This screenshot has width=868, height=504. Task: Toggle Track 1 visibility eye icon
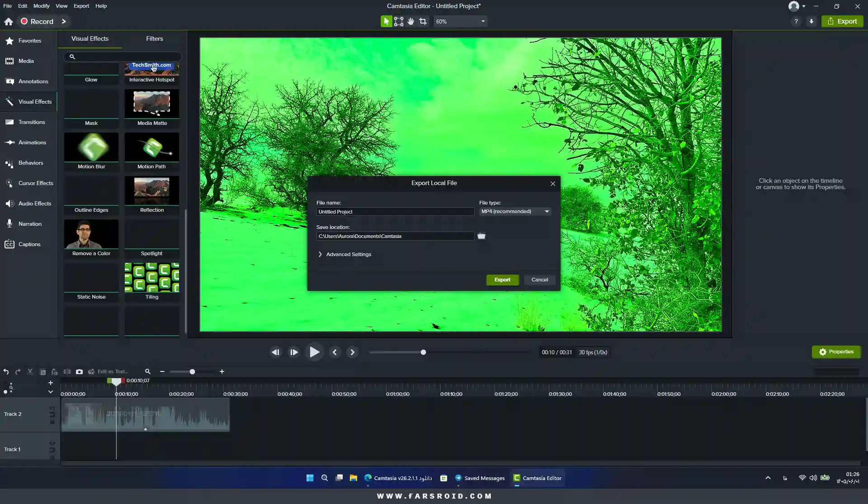(52, 443)
